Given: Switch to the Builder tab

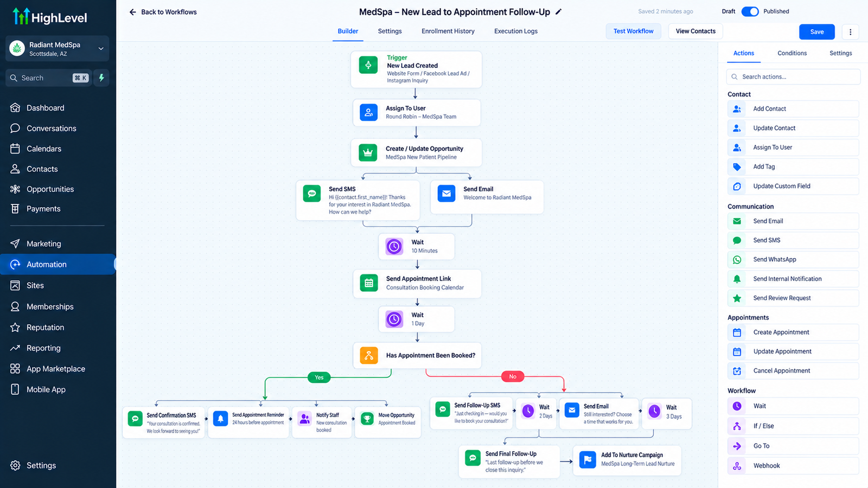Looking at the screenshot, I should point(348,31).
